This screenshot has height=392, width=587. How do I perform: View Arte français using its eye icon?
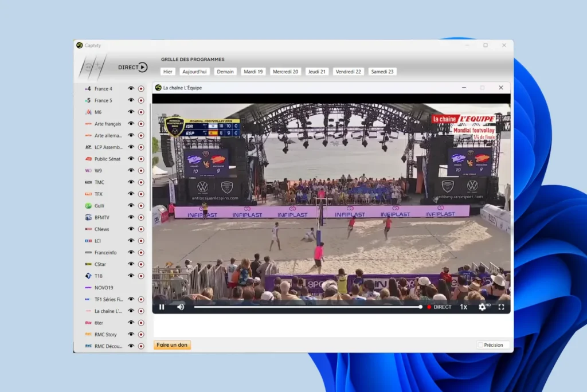tap(131, 123)
